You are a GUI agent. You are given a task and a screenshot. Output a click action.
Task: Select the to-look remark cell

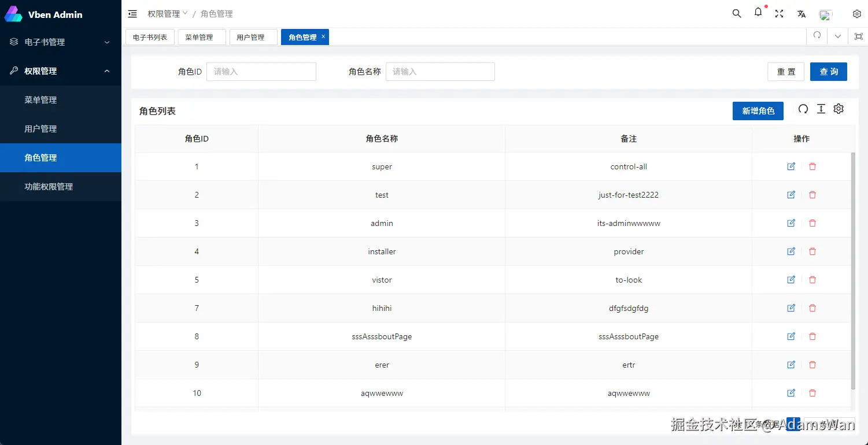coord(629,280)
